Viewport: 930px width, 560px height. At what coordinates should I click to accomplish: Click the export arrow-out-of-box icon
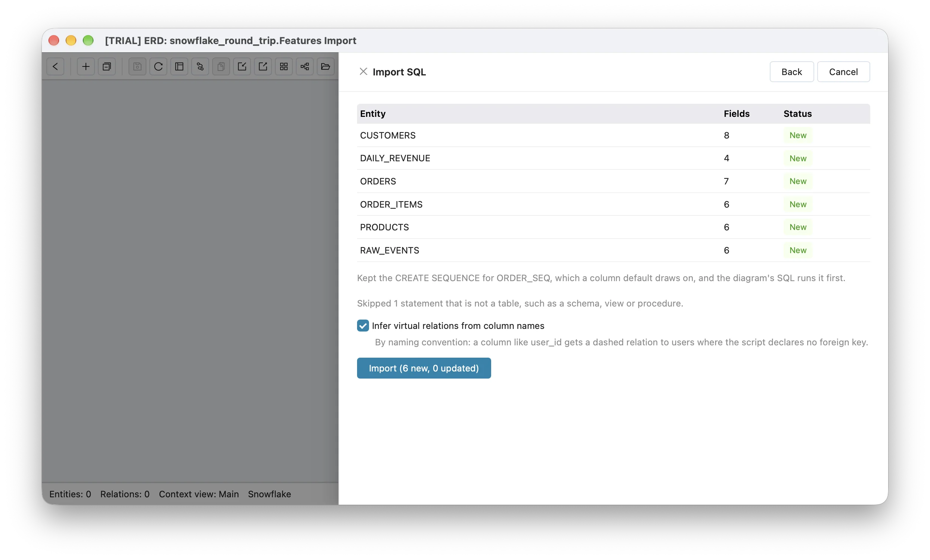tap(263, 67)
